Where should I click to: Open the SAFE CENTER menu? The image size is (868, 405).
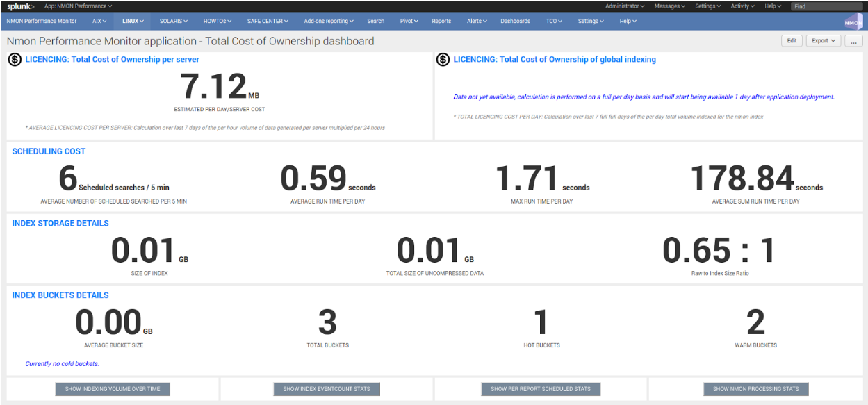268,21
